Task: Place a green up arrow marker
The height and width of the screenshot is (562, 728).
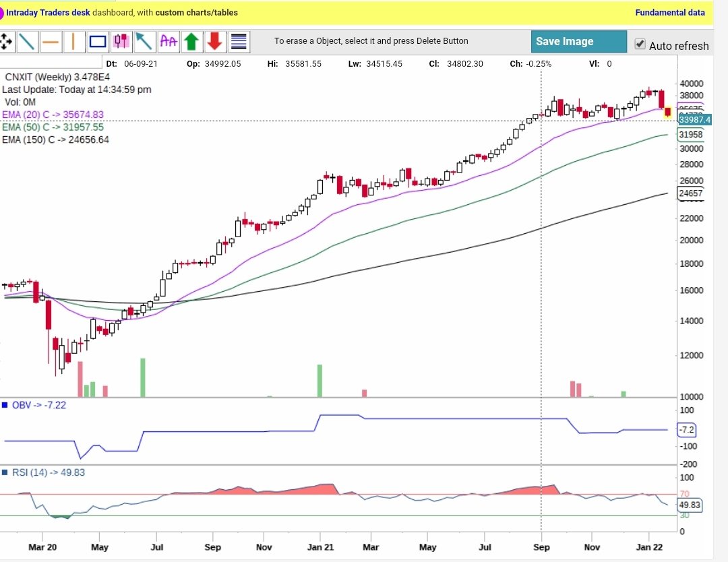Action: coord(191,42)
